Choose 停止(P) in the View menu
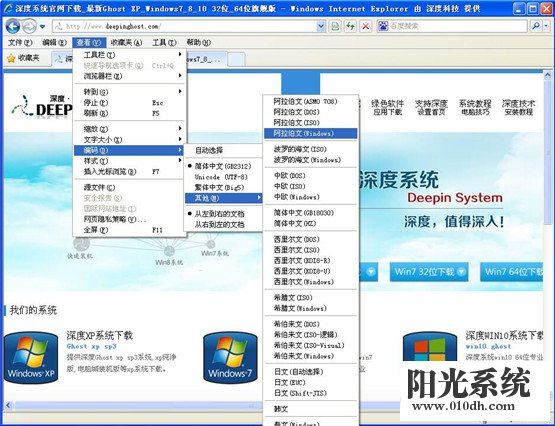 (130, 103)
